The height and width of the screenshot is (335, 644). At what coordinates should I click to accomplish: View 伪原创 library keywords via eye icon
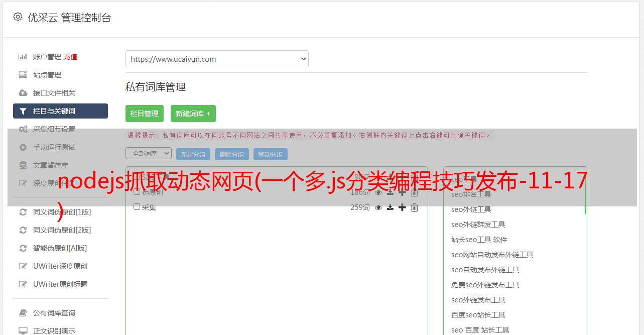378,192
